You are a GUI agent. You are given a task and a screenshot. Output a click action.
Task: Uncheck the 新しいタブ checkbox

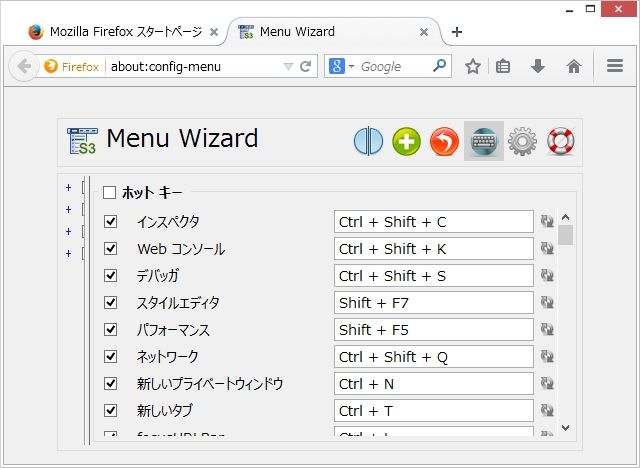click(111, 410)
